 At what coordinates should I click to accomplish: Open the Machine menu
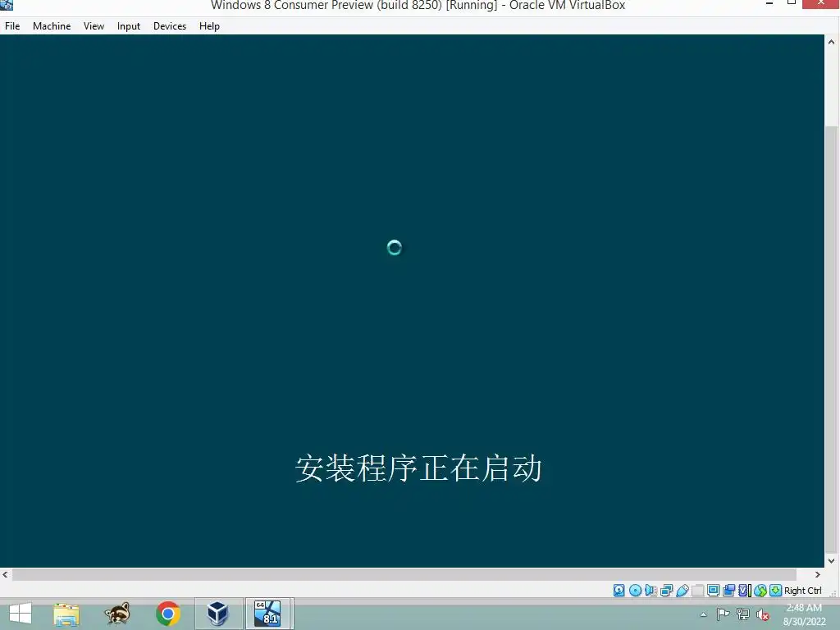[x=52, y=25]
